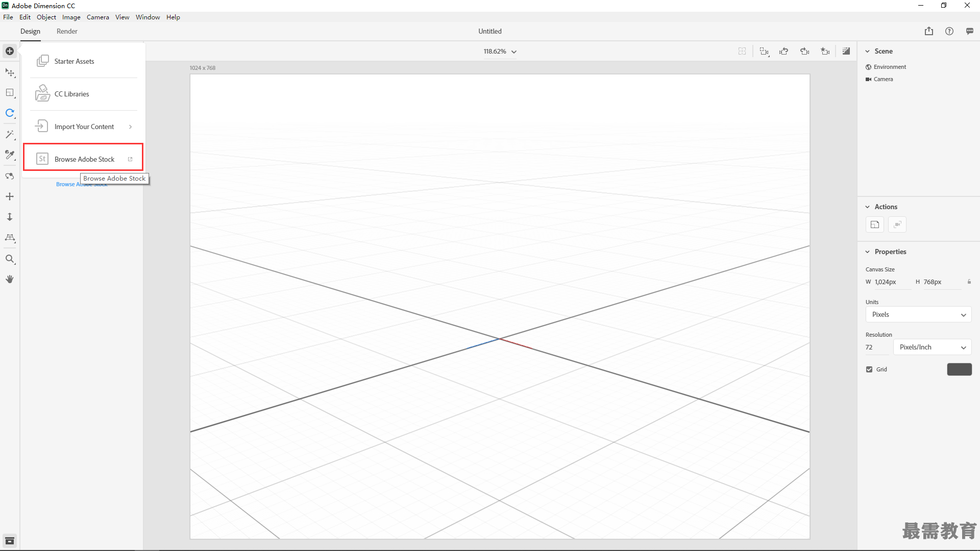Select the Zoom magnifier tool
Viewport: 980px width, 551px height.
[10, 259]
